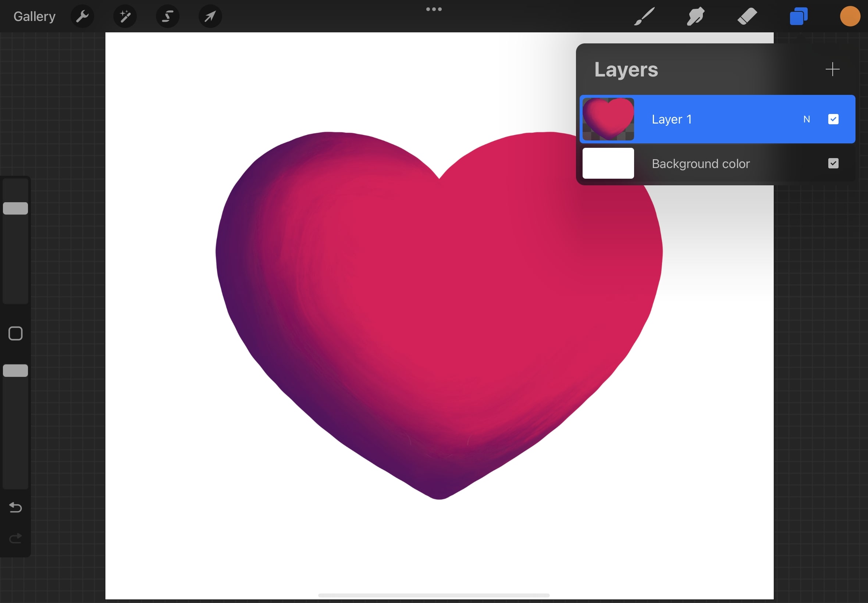
Task: Undo the last action
Action: click(15, 507)
